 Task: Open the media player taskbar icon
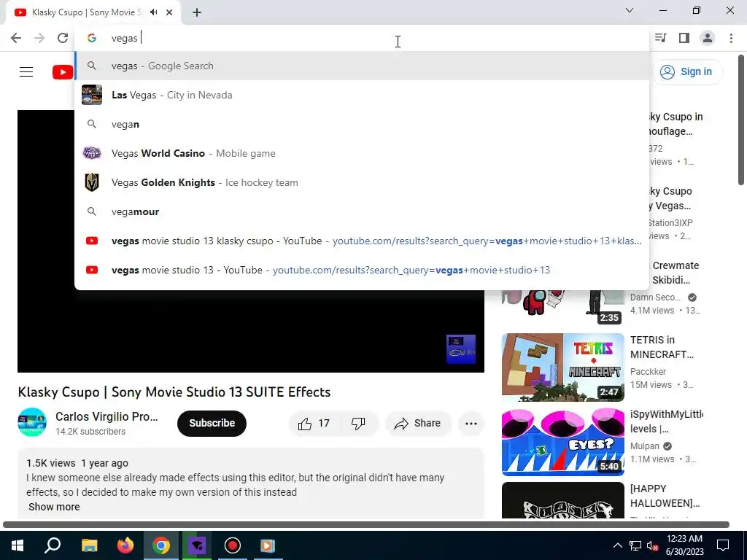pyautogui.click(x=268, y=545)
